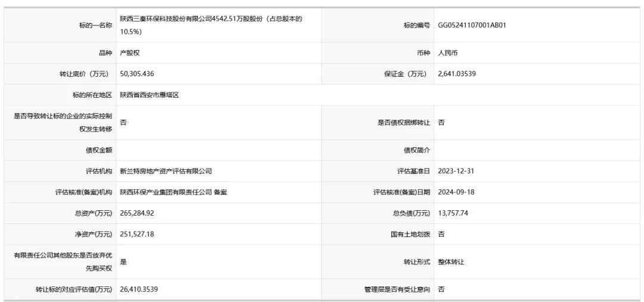Select the date 2024-09-18
644x302 pixels.
click(x=456, y=192)
